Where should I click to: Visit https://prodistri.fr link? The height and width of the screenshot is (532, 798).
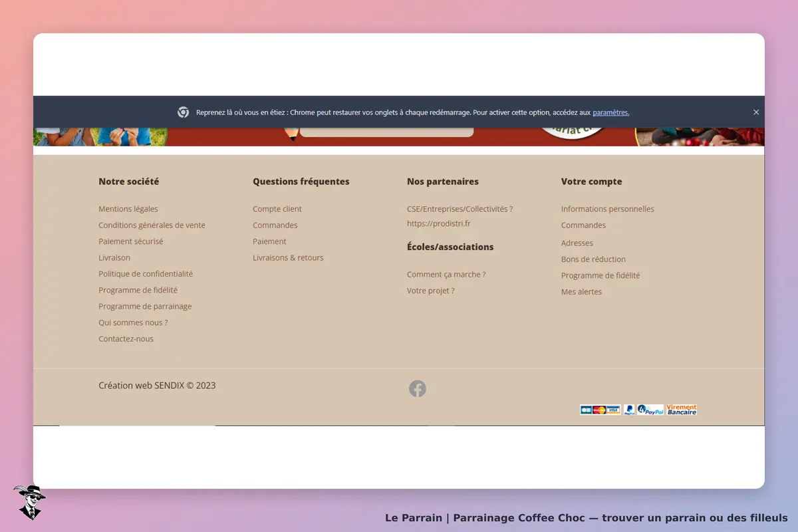439,223
